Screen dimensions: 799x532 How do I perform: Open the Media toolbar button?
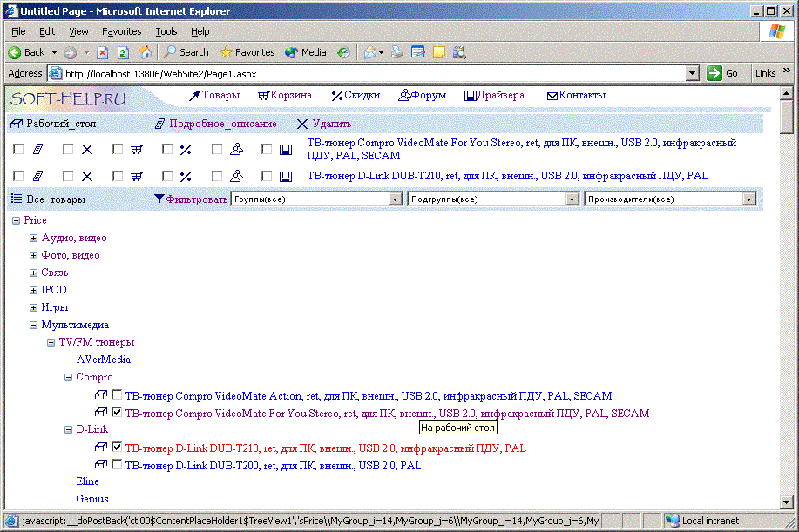[x=306, y=52]
